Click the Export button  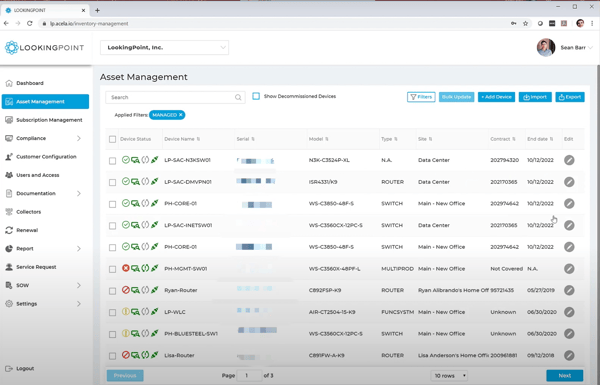click(570, 97)
